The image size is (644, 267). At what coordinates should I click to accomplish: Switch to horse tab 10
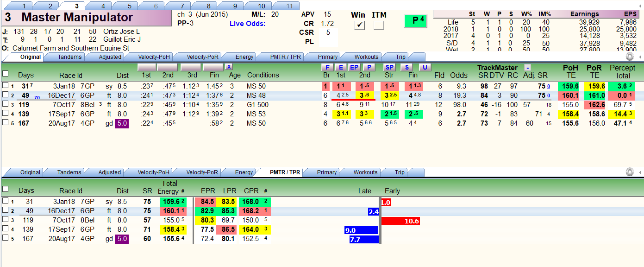[x=262, y=6]
